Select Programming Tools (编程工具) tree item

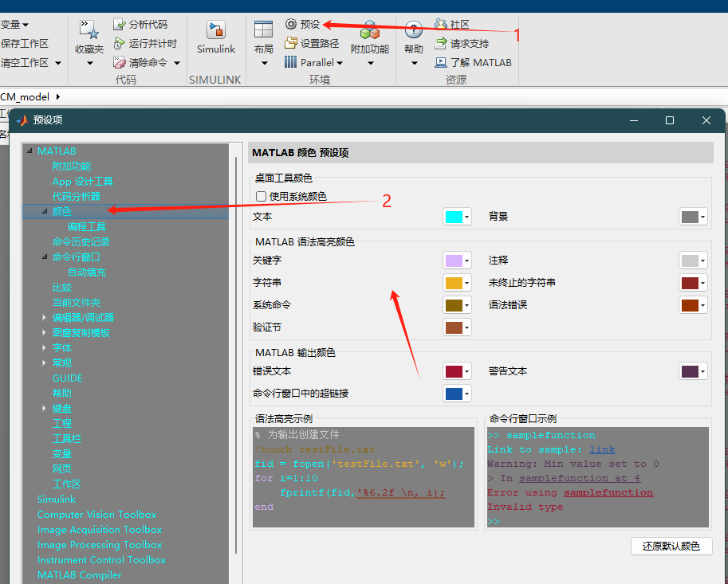click(x=87, y=226)
